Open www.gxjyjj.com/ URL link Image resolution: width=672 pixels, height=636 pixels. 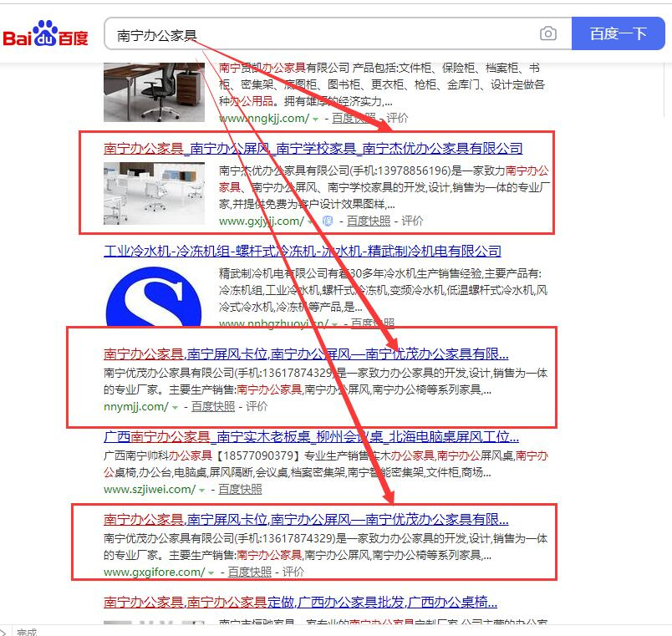click(x=261, y=221)
